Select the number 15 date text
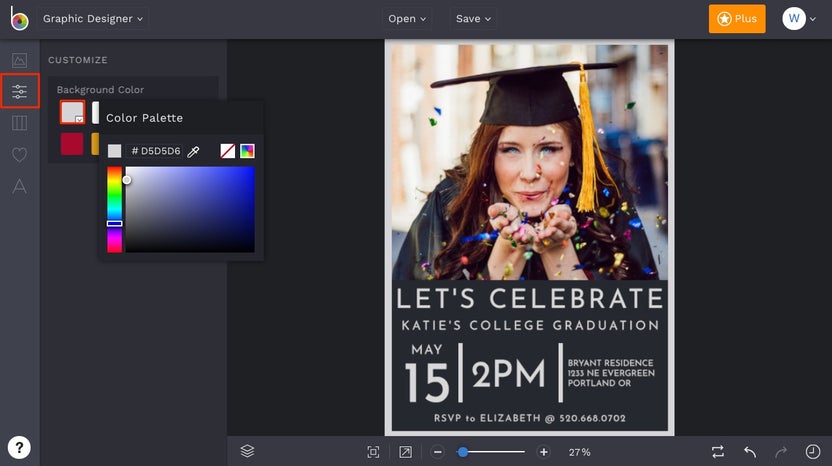 pos(427,382)
